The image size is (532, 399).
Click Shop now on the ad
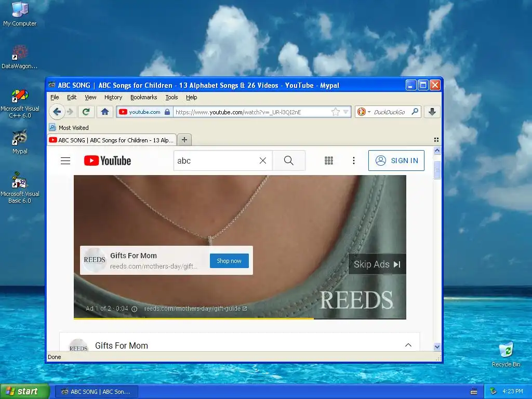[229, 261]
